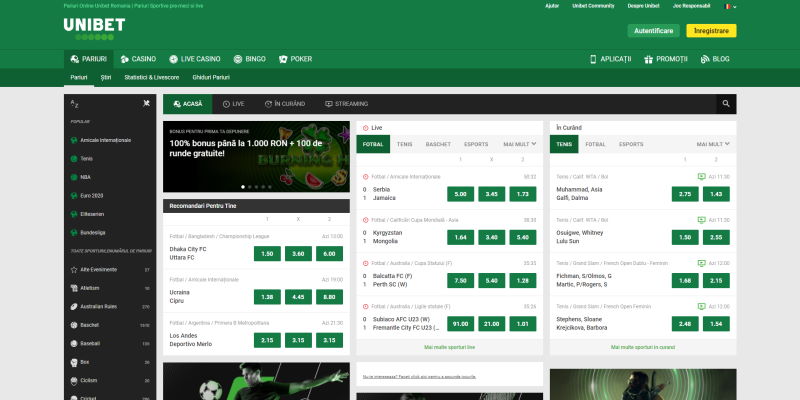Click the Atletism sport icon

74,288
